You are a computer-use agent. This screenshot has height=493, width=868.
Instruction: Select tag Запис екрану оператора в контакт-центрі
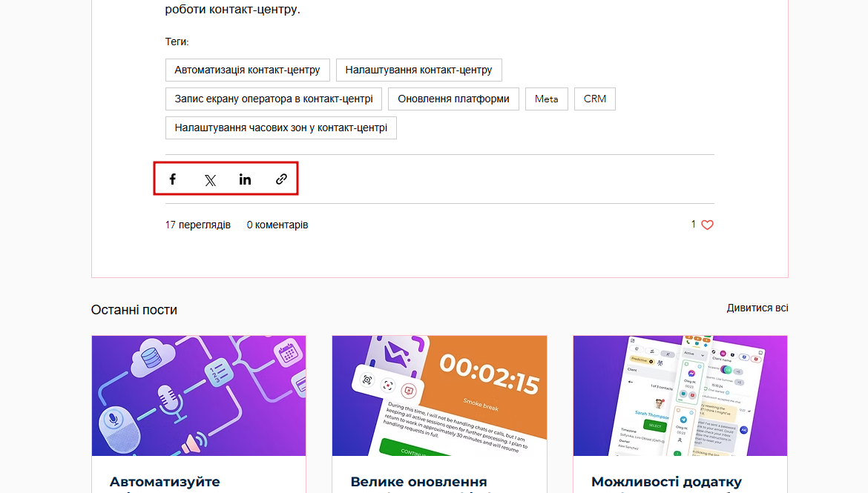(x=274, y=99)
